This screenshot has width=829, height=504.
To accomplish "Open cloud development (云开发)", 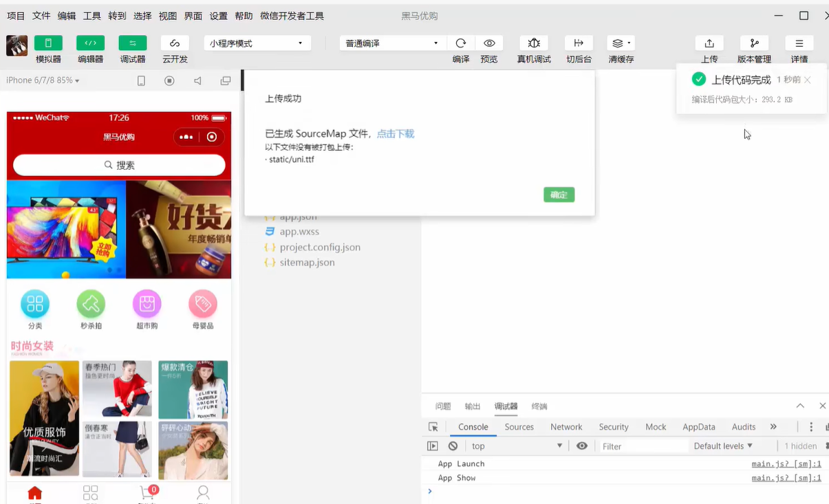I will (x=175, y=43).
